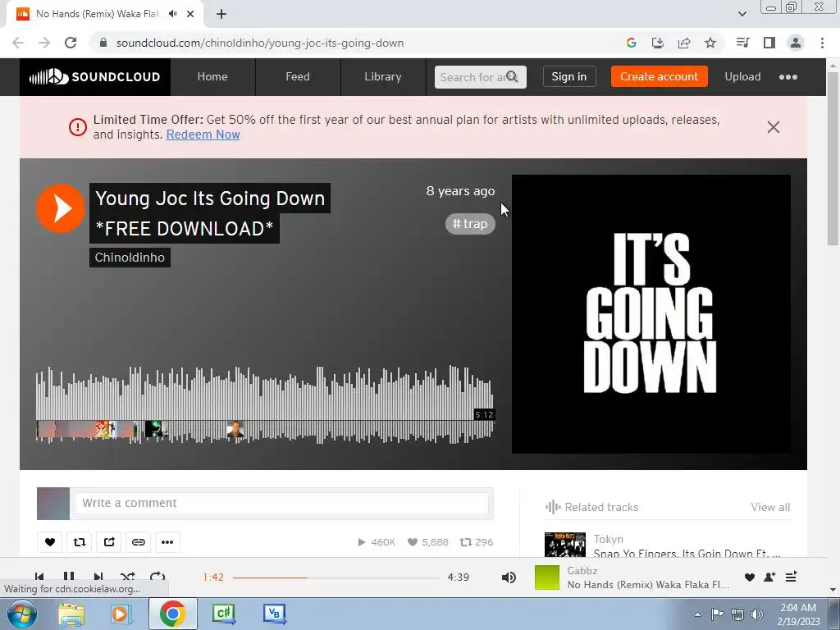Open Google icon in the address bar
This screenshot has width=840, height=630.
631,43
